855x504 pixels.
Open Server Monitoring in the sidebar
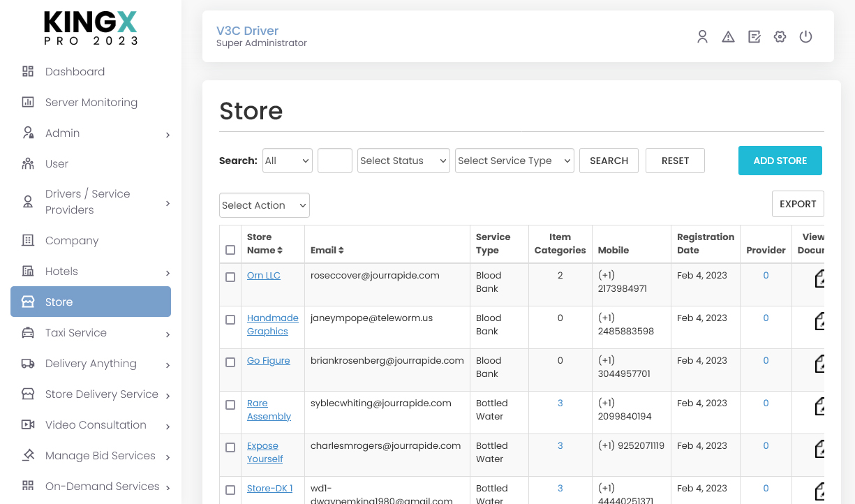pyautogui.click(x=91, y=102)
